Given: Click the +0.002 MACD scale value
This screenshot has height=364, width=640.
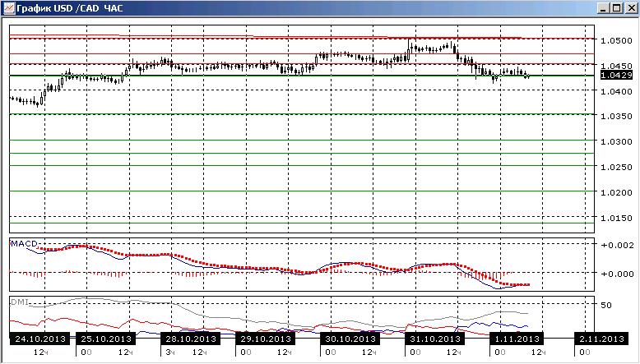Looking at the screenshot, I should (x=618, y=245).
